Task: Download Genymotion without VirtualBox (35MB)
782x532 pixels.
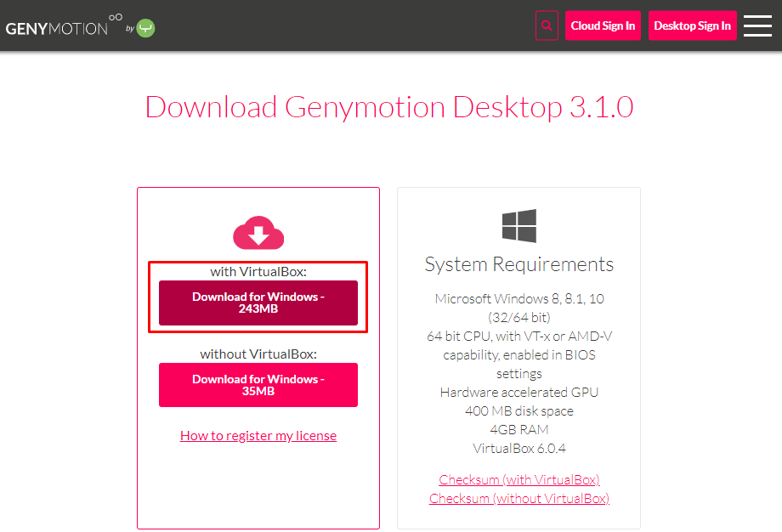Action: tap(258, 385)
